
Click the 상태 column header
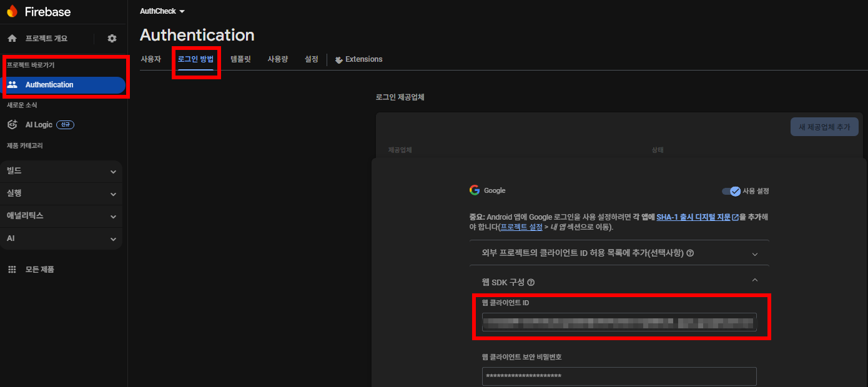coord(658,150)
